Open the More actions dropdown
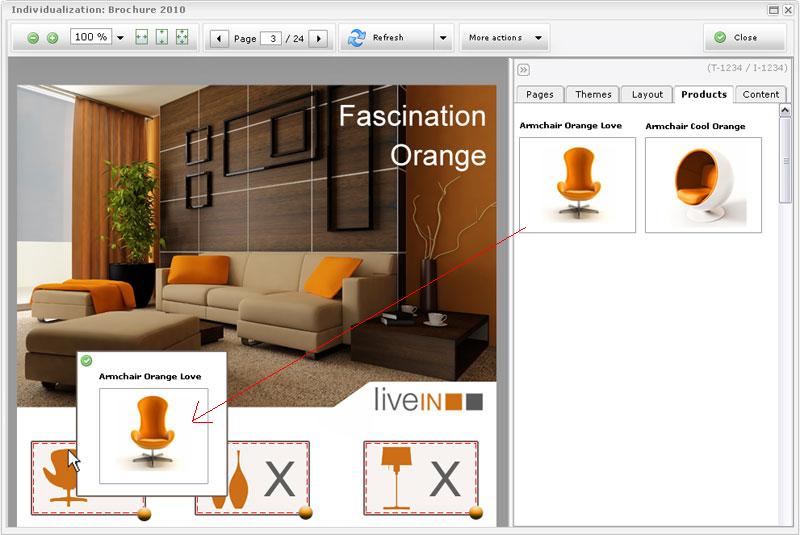 click(x=505, y=38)
